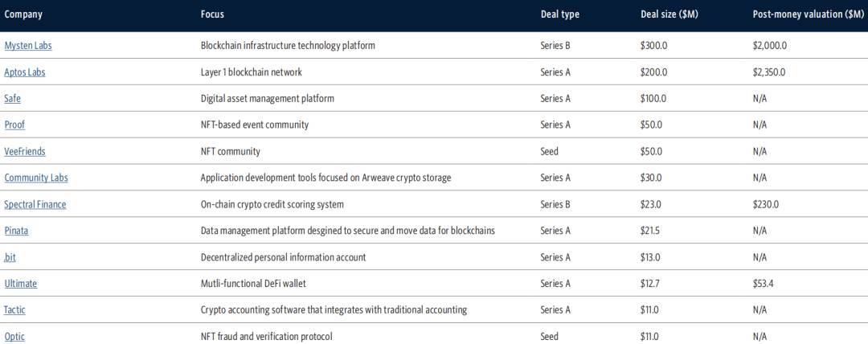Open the Tactic company link
This screenshot has width=868, height=344.
coord(15,311)
